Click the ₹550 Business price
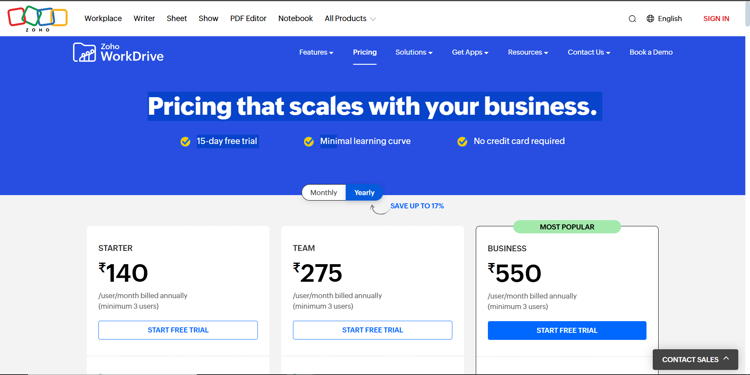Viewport: 750px width, 375px height. 514,274
